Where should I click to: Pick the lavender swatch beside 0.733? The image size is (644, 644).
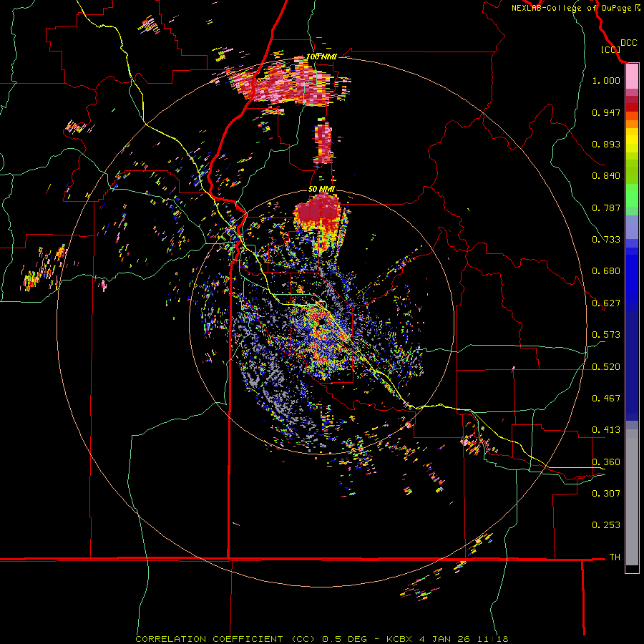coord(632,228)
